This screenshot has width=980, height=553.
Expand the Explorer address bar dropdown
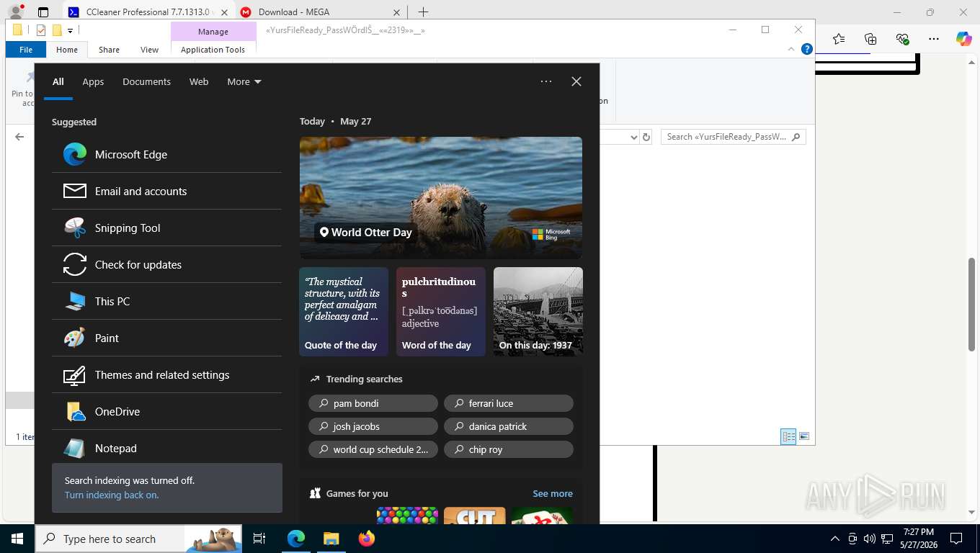coord(634,137)
